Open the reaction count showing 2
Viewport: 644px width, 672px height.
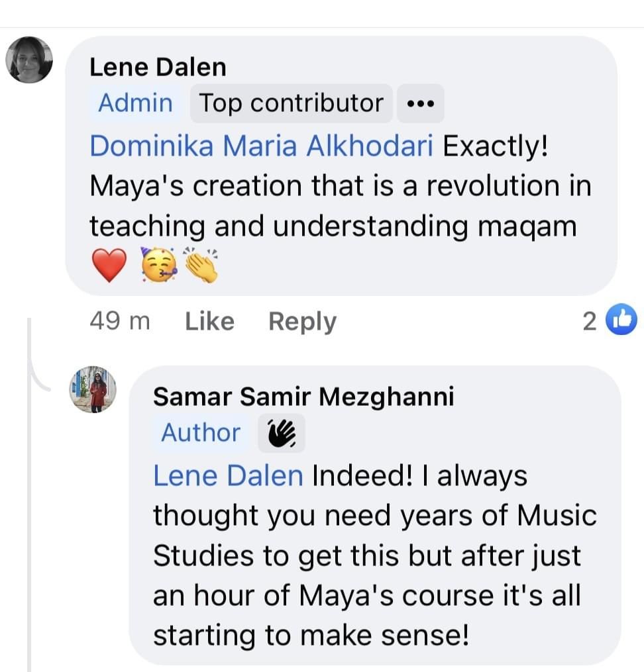590,322
